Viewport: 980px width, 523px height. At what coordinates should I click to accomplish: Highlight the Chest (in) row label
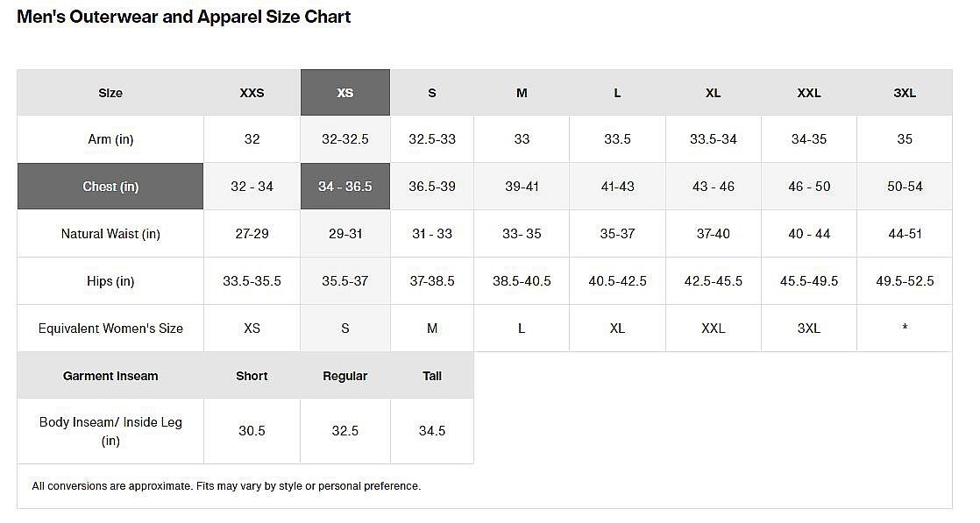tap(110, 187)
